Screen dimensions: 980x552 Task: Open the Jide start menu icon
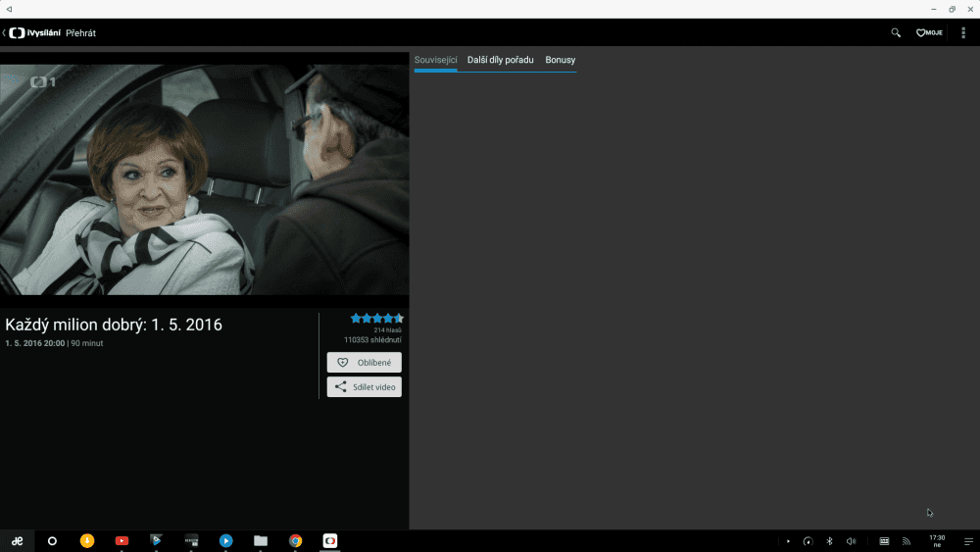click(18, 541)
